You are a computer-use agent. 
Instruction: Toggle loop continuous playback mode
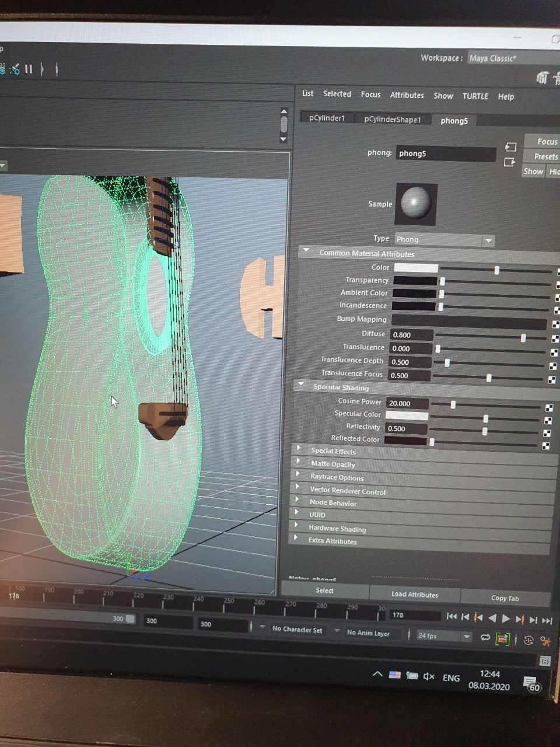[x=485, y=638]
